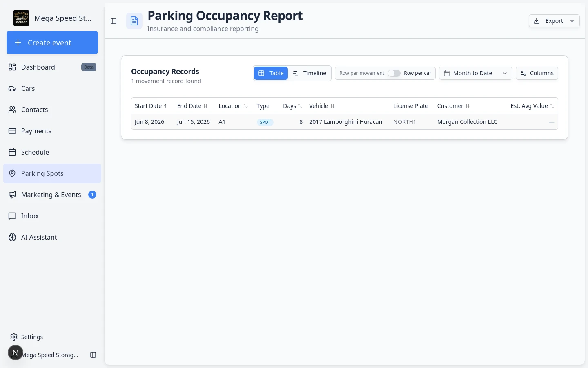Image resolution: width=588 pixels, height=368 pixels.
Task: Collapse sidebar using the bottom panel icon
Action: click(93, 355)
